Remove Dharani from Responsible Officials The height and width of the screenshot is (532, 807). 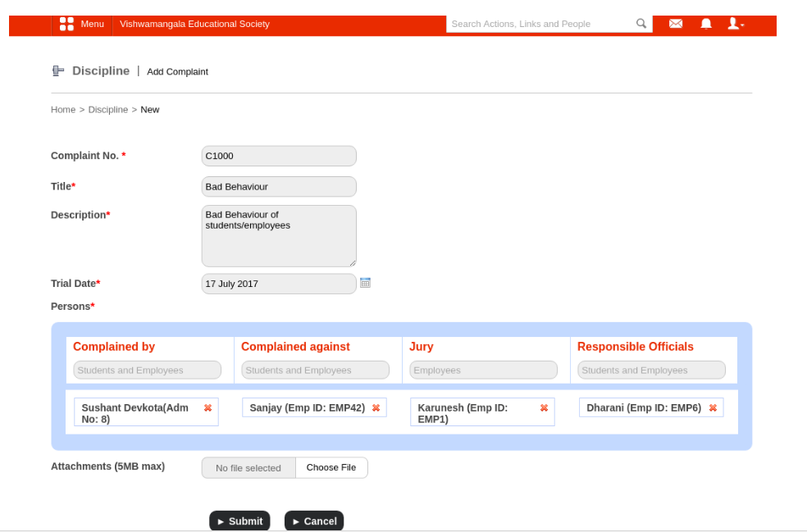pos(713,407)
